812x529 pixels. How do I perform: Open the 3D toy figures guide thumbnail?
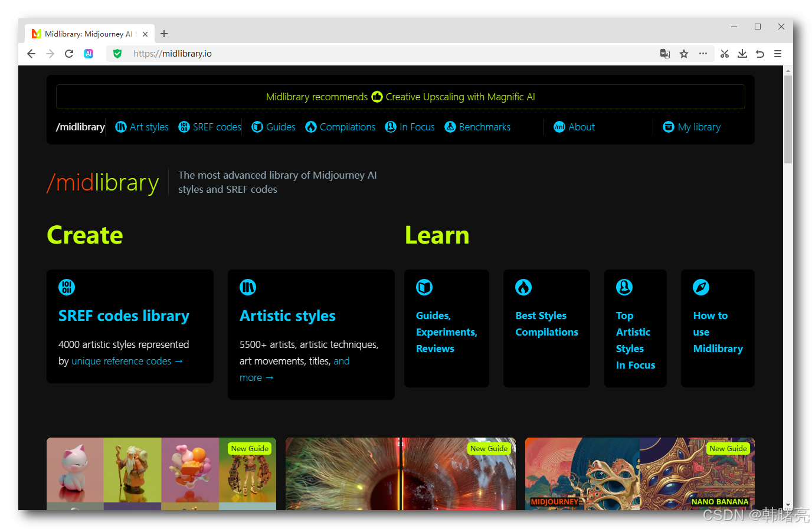[161, 474]
